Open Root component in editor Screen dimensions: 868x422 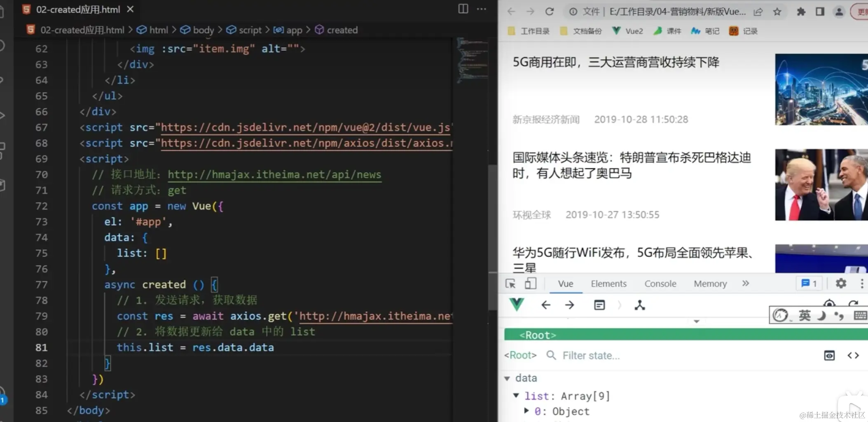pyautogui.click(x=853, y=355)
